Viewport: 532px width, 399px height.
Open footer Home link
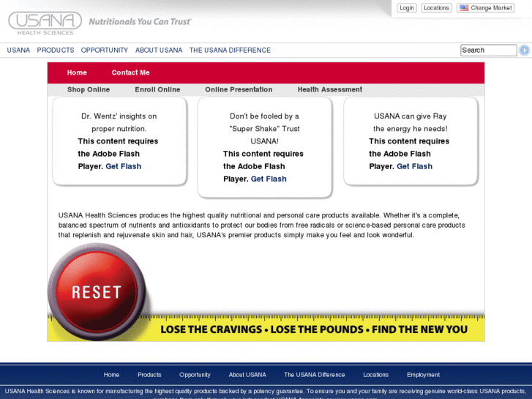(111, 375)
